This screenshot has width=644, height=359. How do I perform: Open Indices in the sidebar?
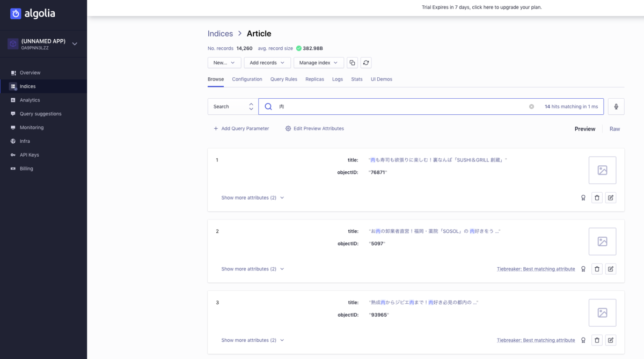pyautogui.click(x=43, y=86)
